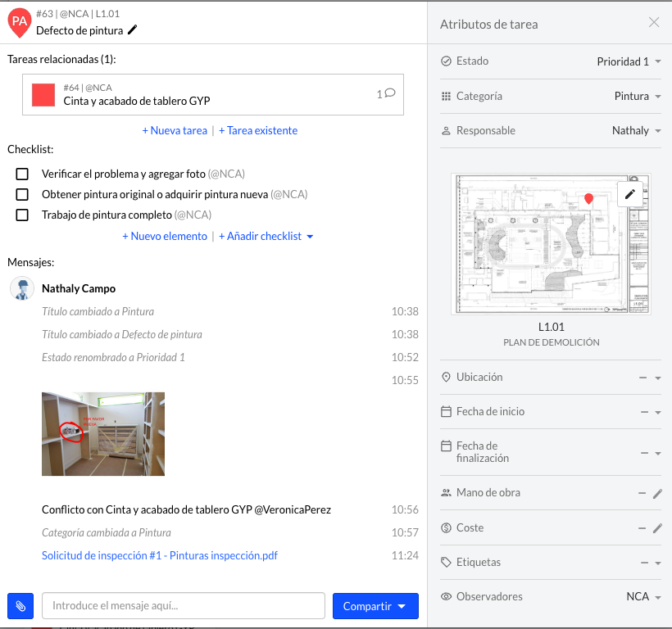Focus the 'Introduce el mensaje aquí' field
Viewport: 672px width, 629px height.
pyautogui.click(x=184, y=606)
